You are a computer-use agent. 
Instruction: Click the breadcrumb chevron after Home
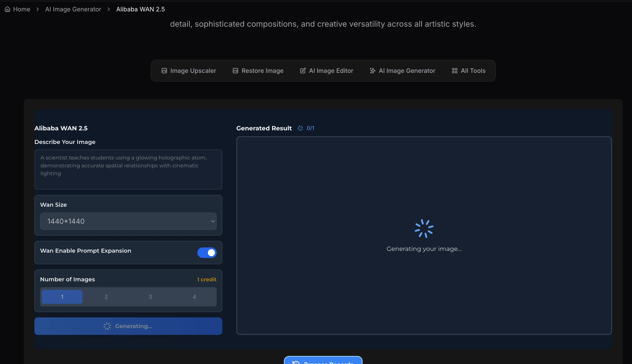37,9
